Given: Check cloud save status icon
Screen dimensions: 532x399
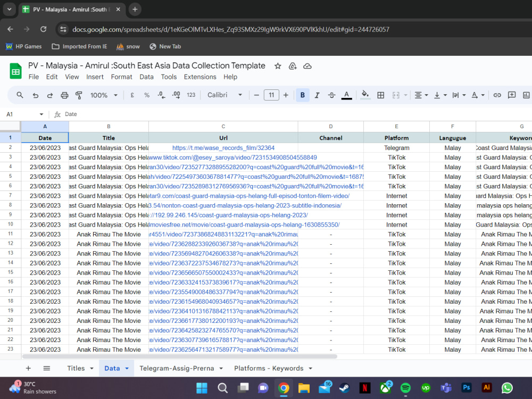Looking at the screenshot, I should [307, 66].
